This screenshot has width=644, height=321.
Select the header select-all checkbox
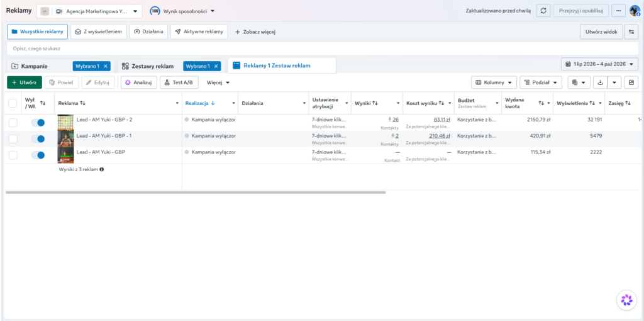(13, 103)
